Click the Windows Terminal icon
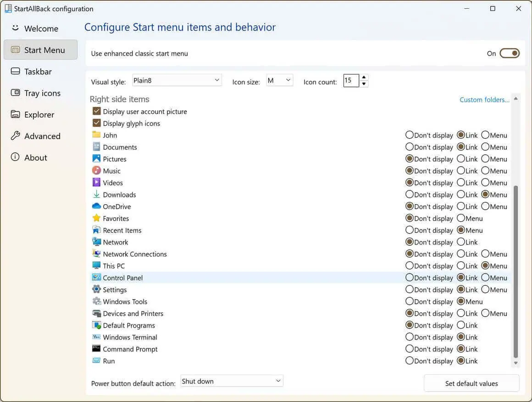This screenshot has height=402, width=532. point(96,337)
